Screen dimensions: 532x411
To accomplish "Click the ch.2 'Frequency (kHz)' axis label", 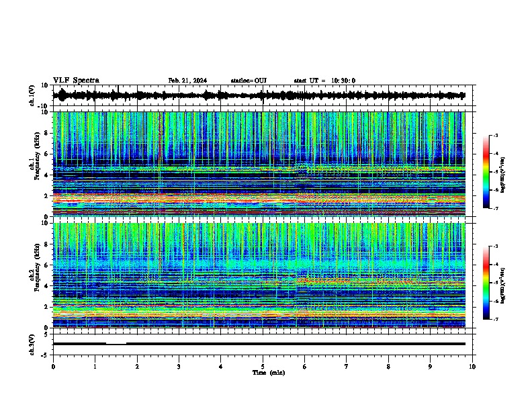I will point(38,267).
